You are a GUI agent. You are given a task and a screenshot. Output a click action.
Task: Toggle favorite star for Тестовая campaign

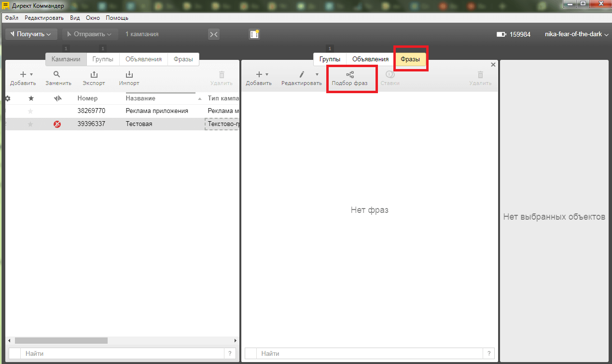(x=31, y=124)
